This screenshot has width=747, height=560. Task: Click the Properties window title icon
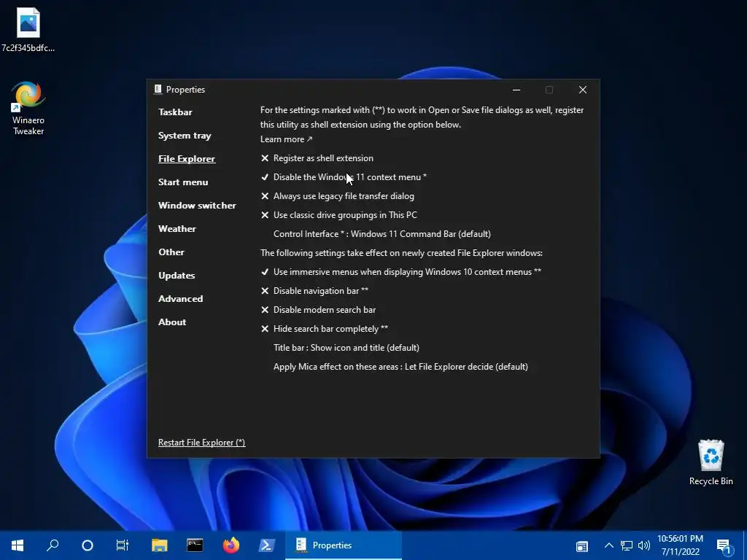(x=158, y=90)
